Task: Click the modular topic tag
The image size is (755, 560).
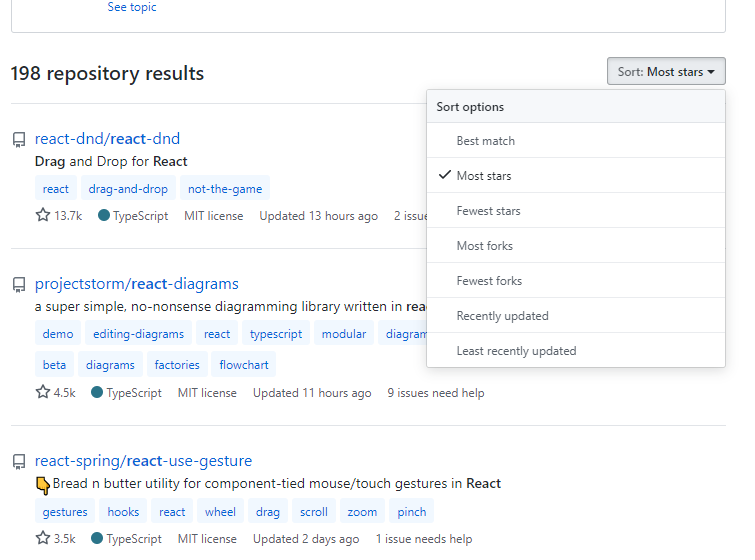Action: click(x=344, y=334)
